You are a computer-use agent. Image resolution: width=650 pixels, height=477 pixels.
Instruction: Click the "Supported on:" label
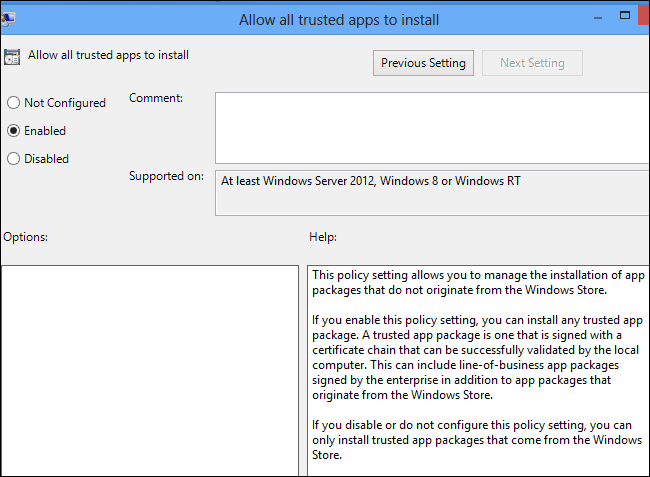tap(166, 176)
